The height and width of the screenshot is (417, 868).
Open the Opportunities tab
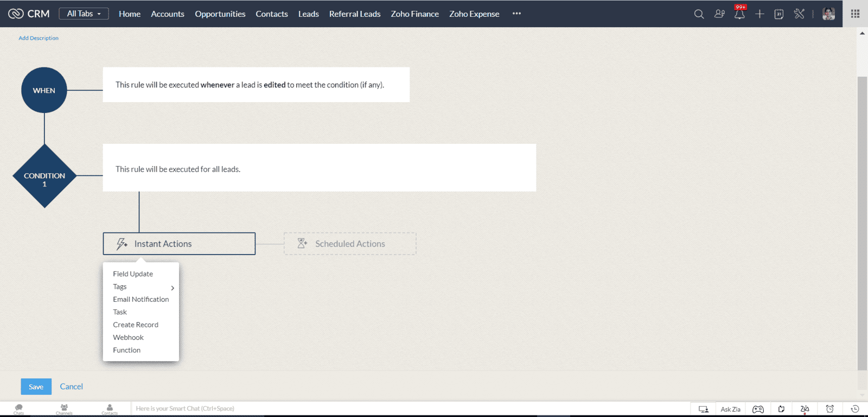click(220, 14)
